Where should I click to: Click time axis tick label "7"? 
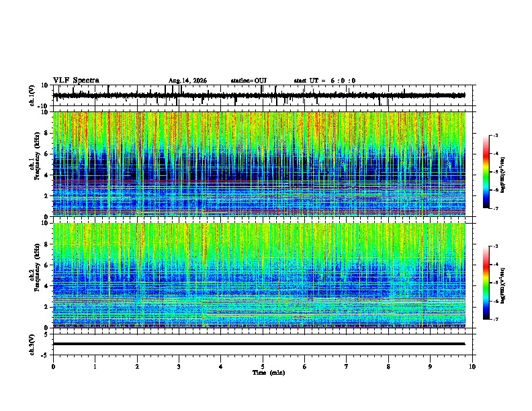point(347,367)
